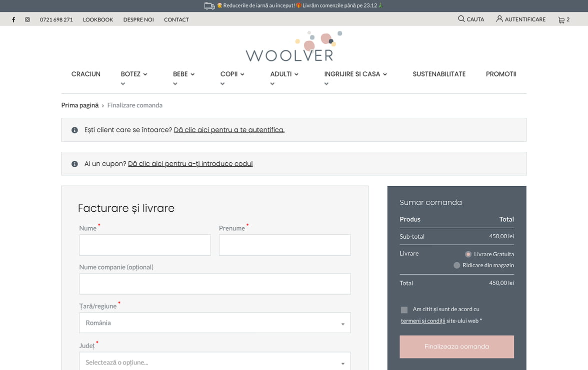Open the PROMOTII menu item
The image size is (588, 370).
[501, 74]
